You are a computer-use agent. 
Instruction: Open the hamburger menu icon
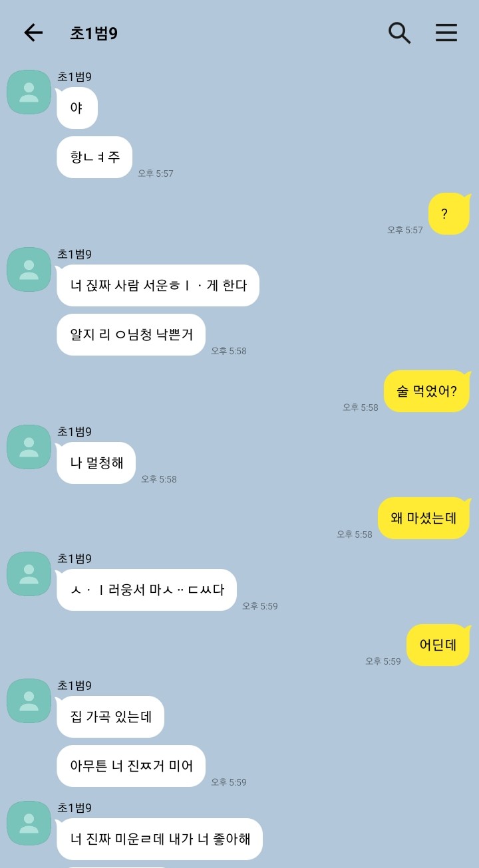(x=446, y=33)
